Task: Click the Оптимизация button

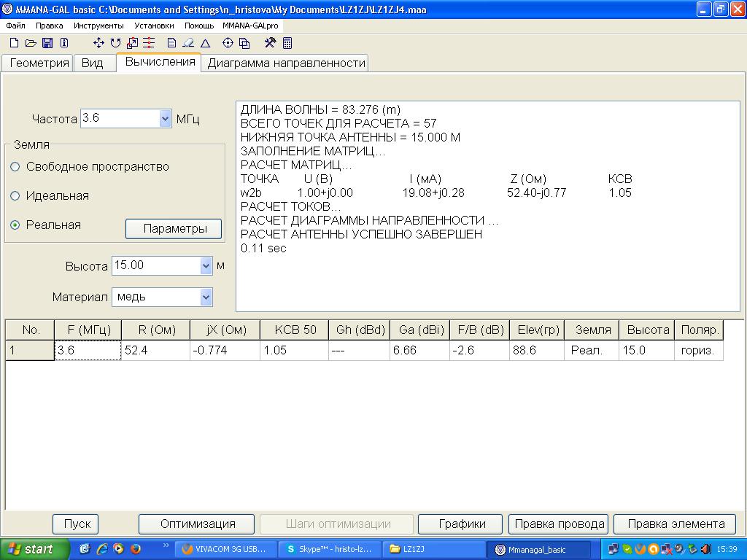Action: click(197, 524)
